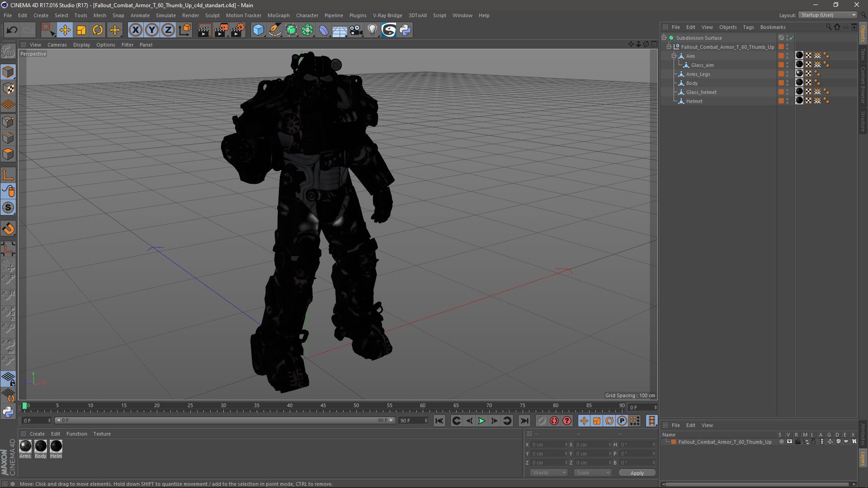Viewport: 868px width, 488px height.
Task: Collapse the Aim object hierarchy
Action: 674,56
